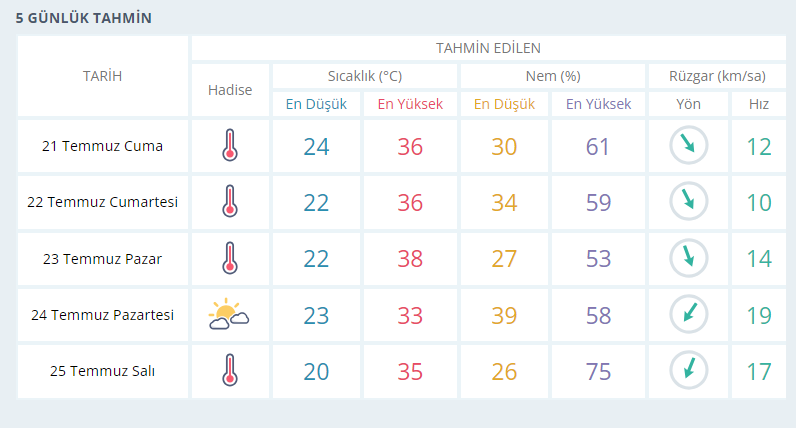796x428 pixels.
Task: Click the wind direction arrow for 23 Temmuz
Action: click(688, 258)
